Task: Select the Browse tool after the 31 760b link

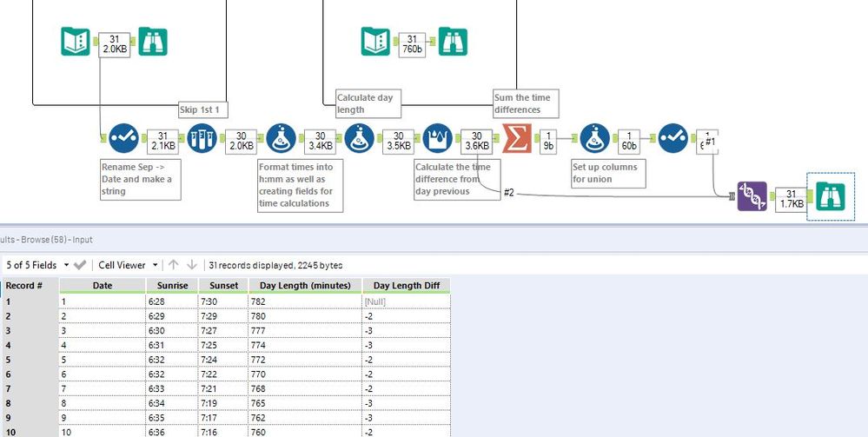Action: pos(453,42)
